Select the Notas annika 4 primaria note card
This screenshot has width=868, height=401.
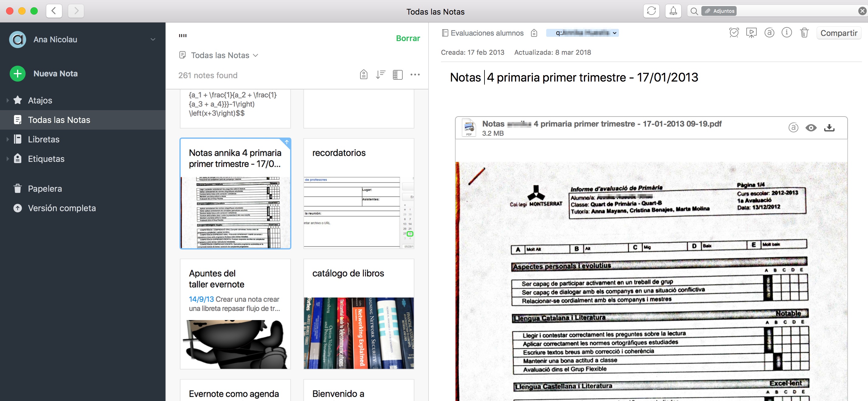[235, 194]
